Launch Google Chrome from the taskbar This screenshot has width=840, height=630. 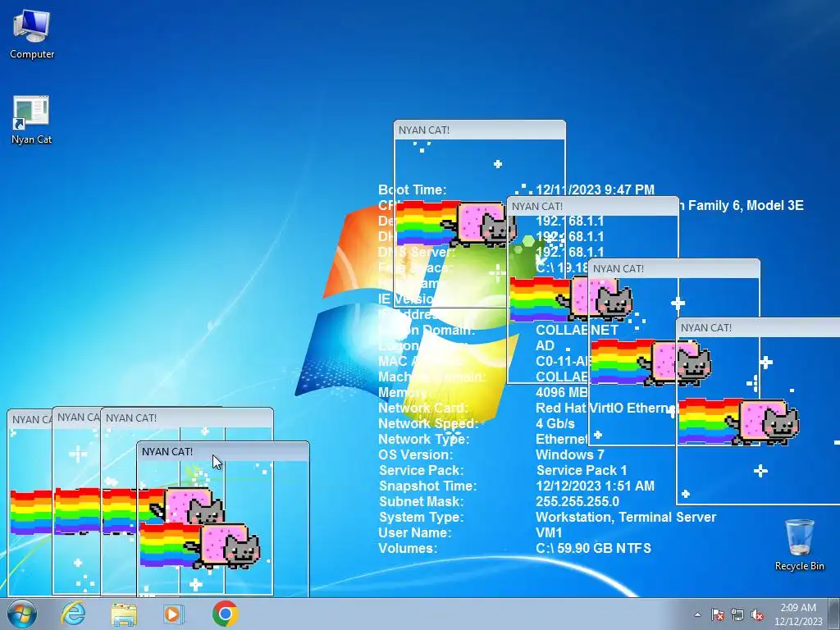(225, 614)
